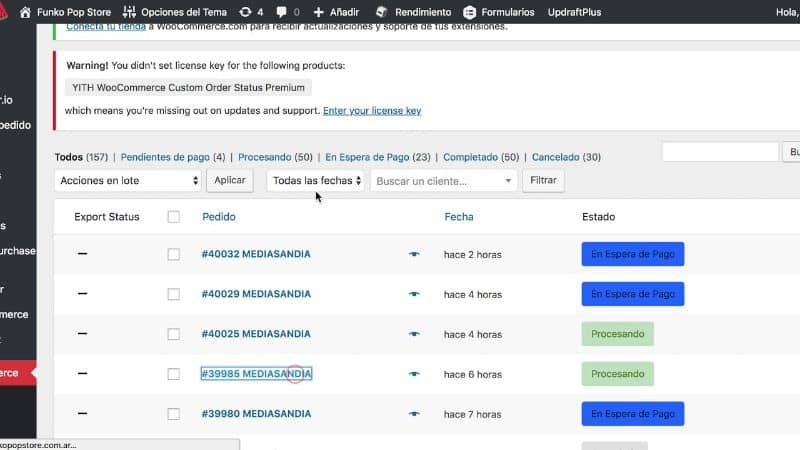Screen dimensions: 800x450
Task: Toggle the select-all orders checkbox in header
Action: [x=173, y=217]
